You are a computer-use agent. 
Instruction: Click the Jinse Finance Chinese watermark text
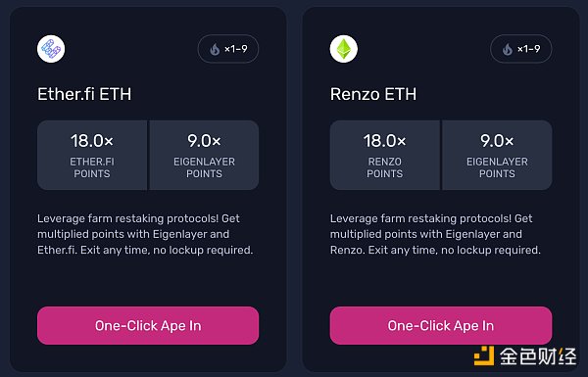[x=538, y=356]
